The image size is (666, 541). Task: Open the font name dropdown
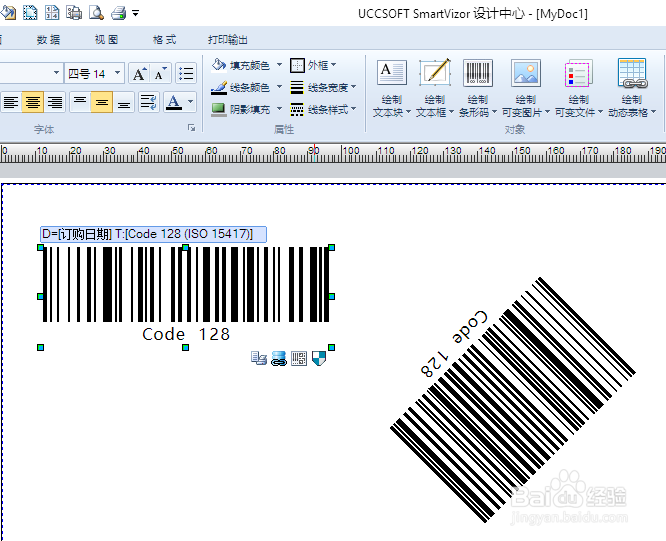point(56,73)
